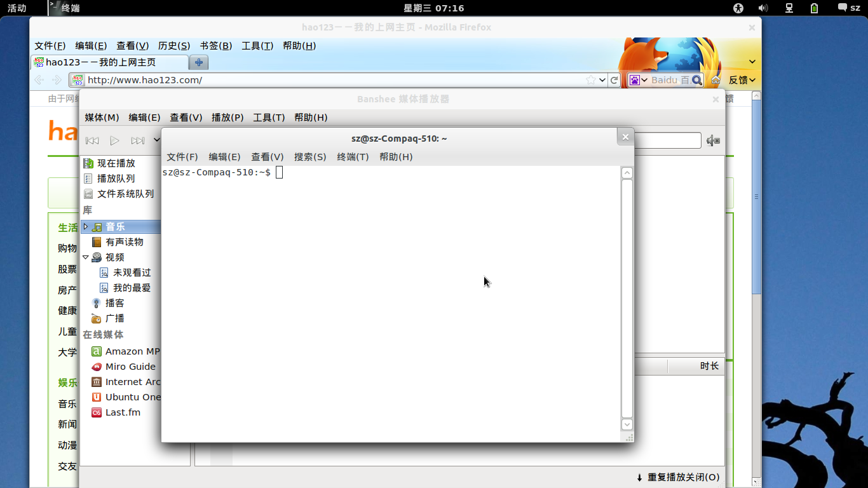Viewport: 868px width, 488px height.
Task: Click the bookmark star in Firefox URL bar
Action: click(x=591, y=80)
